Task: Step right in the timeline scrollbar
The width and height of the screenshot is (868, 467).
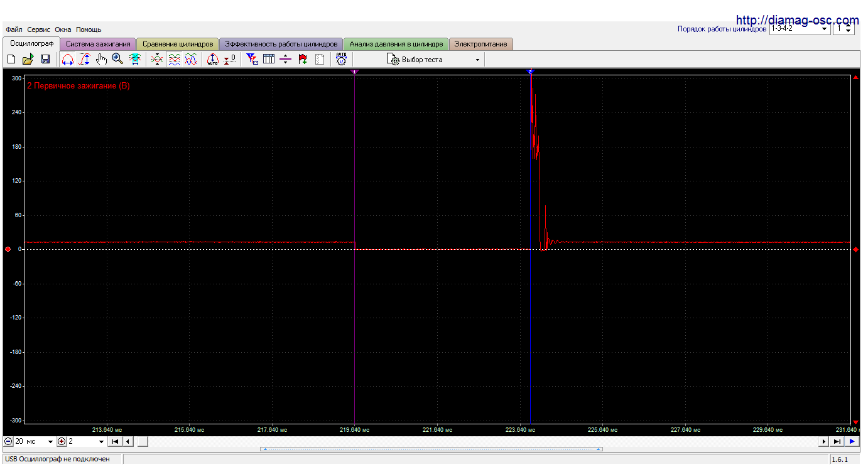Action: pos(823,441)
